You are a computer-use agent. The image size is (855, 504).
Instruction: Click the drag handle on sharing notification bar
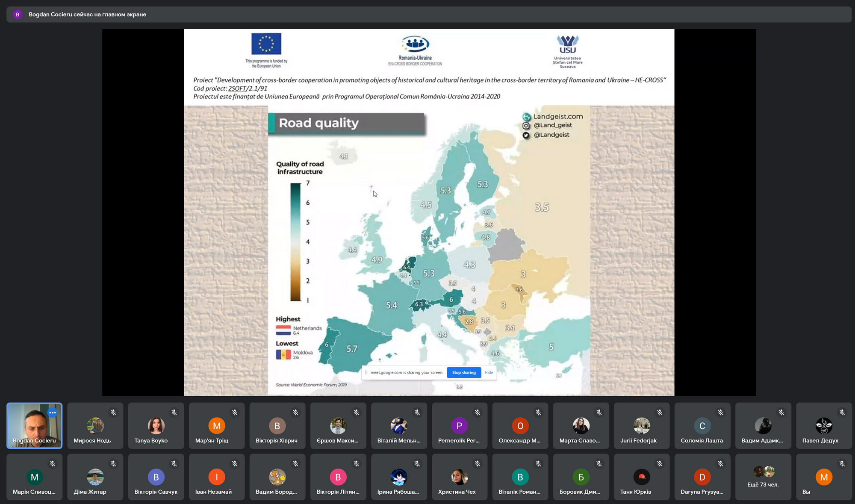pyautogui.click(x=366, y=372)
